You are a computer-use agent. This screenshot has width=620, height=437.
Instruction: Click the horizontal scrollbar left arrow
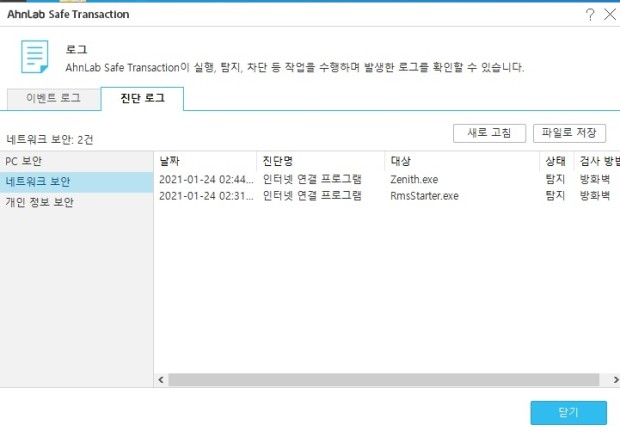[x=161, y=380]
